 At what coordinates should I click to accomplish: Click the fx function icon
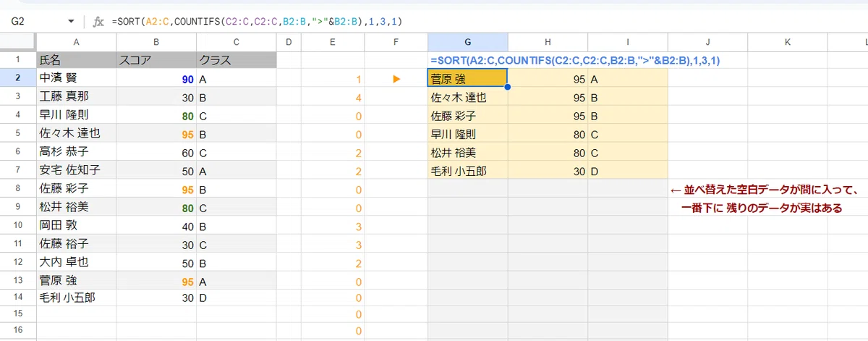[98, 22]
